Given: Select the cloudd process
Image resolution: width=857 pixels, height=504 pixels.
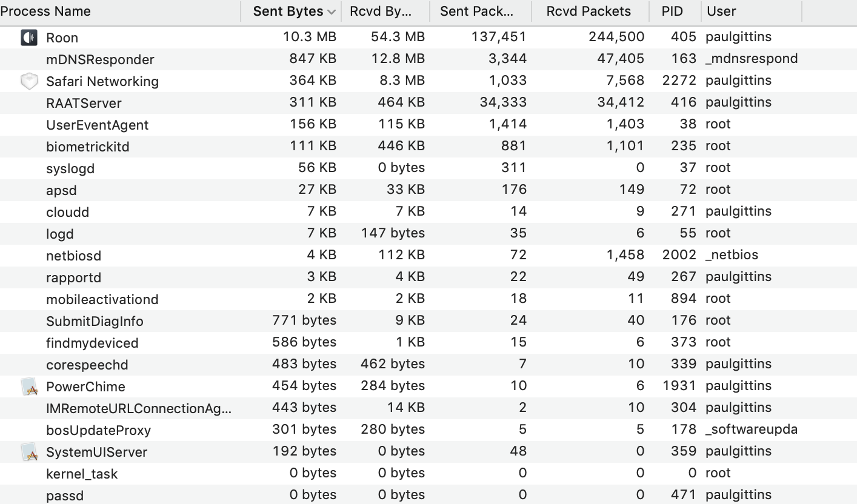Looking at the screenshot, I should click(67, 212).
